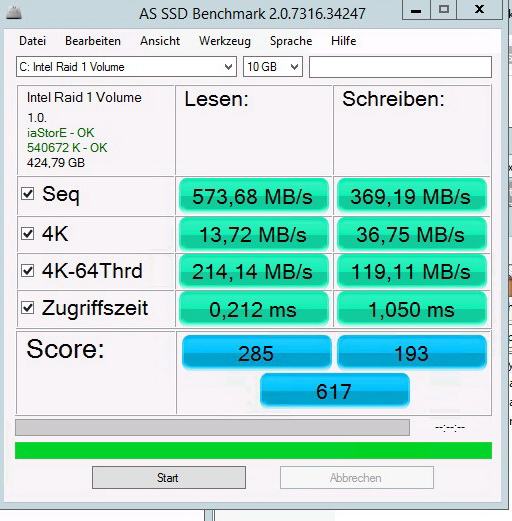Viewport: 512px width, 521px height.
Task: Open the Bearbeiten menu
Action: 93,41
